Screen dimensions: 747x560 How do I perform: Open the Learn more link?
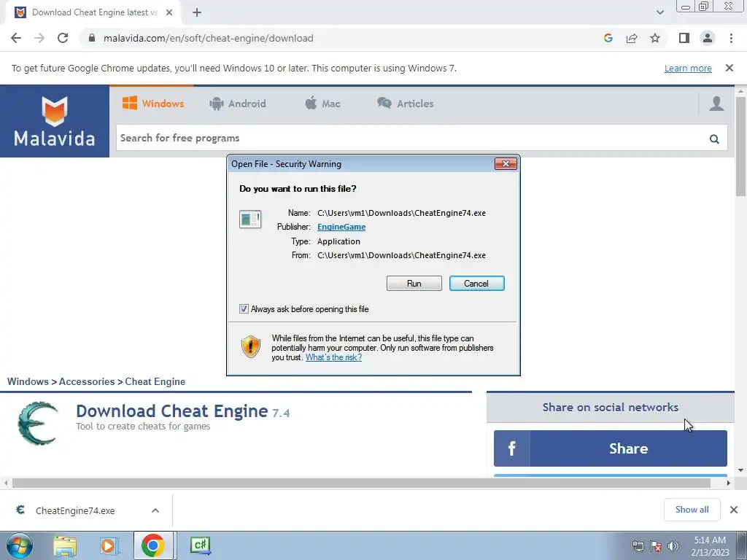point(688,68)
